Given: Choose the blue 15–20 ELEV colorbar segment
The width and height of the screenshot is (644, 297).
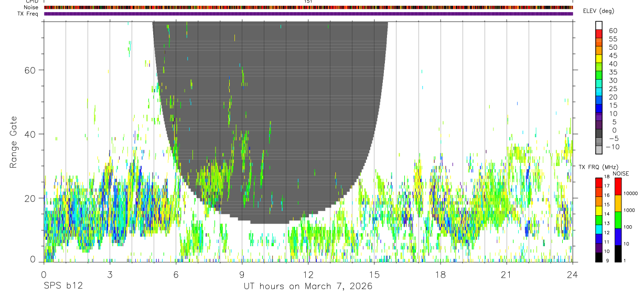Looking at the screenshot, I should pos(599,101).
